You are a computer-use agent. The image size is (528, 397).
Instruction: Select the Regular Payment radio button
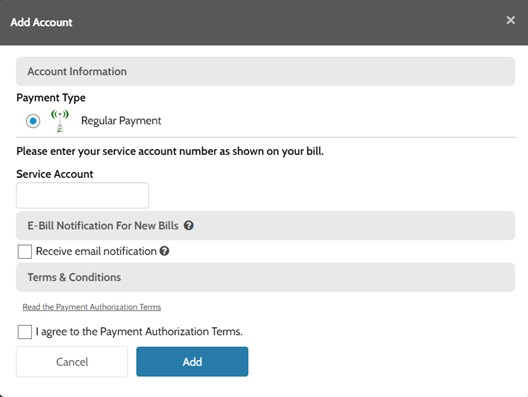coord(33,121)
